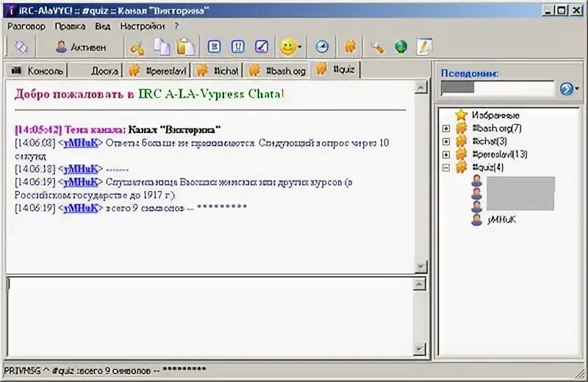Click the yellow smiley face icon
The height and width of the screenshot is (382, 588).
point(287,47)
